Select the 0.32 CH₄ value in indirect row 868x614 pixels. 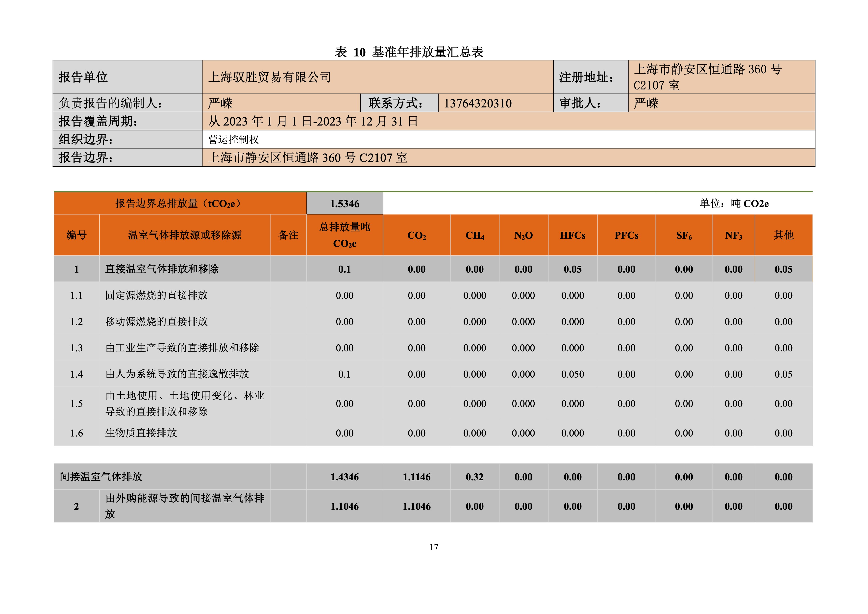(474, 477)
